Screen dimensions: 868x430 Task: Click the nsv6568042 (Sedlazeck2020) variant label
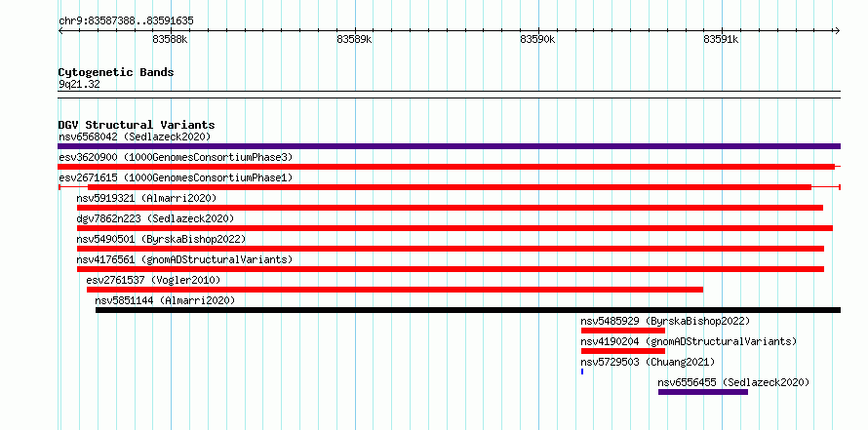[135, 137]
